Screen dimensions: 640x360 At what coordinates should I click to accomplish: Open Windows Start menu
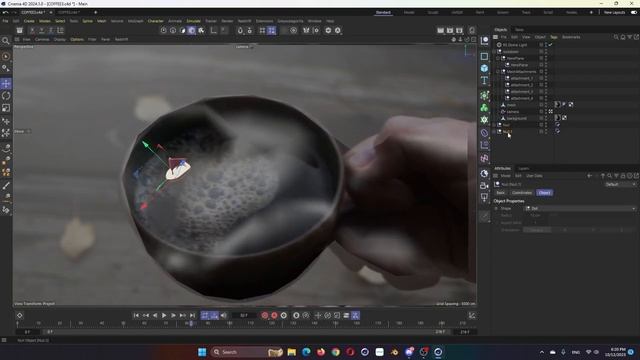click(202, 352)
